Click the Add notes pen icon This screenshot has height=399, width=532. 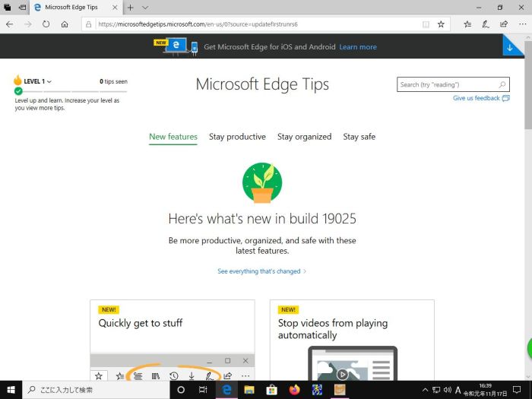pos(486,24)
